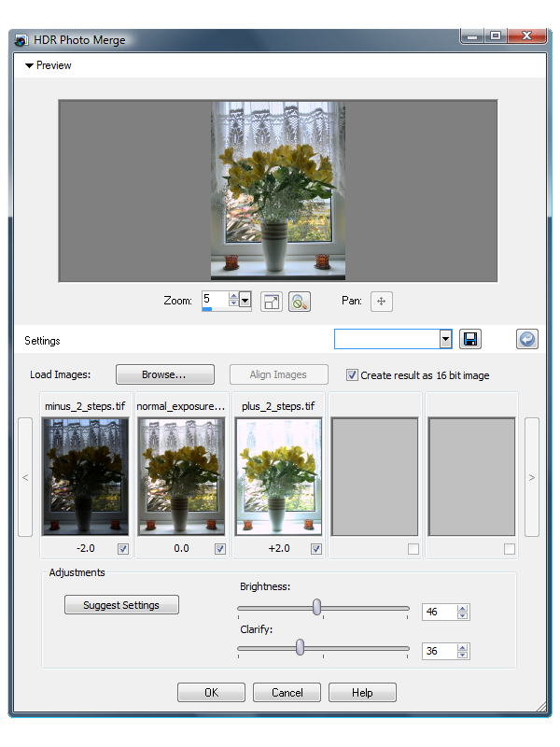Click the 0.0 exposure value

click(x=181, y=548)
